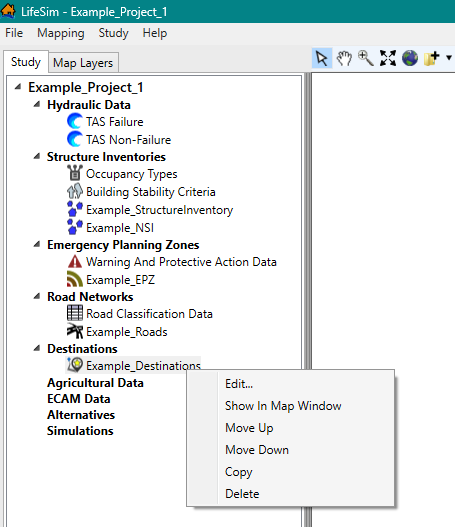Click the add layer folder icon
Viewport: 455px width, 527px height.
point(431,58)
